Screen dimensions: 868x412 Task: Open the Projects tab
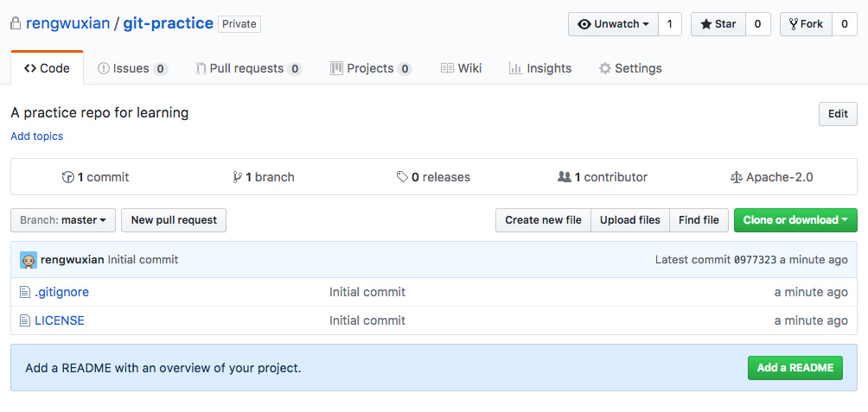(x=371, y=68)
